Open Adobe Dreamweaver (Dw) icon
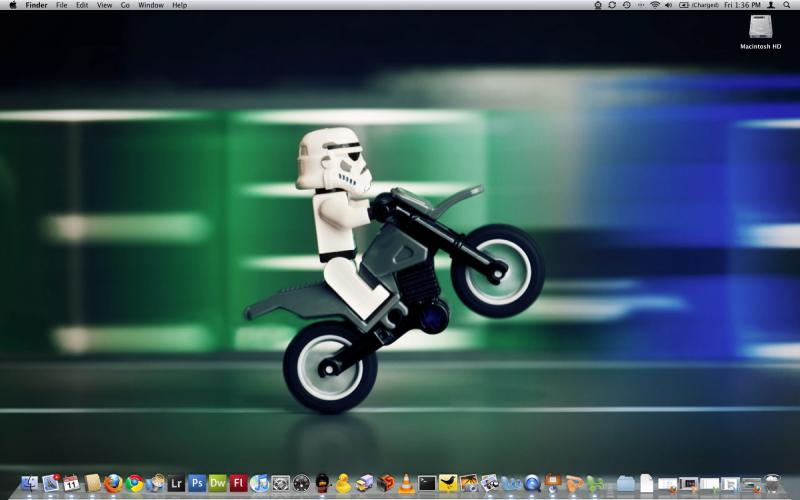 pos(218,483)
